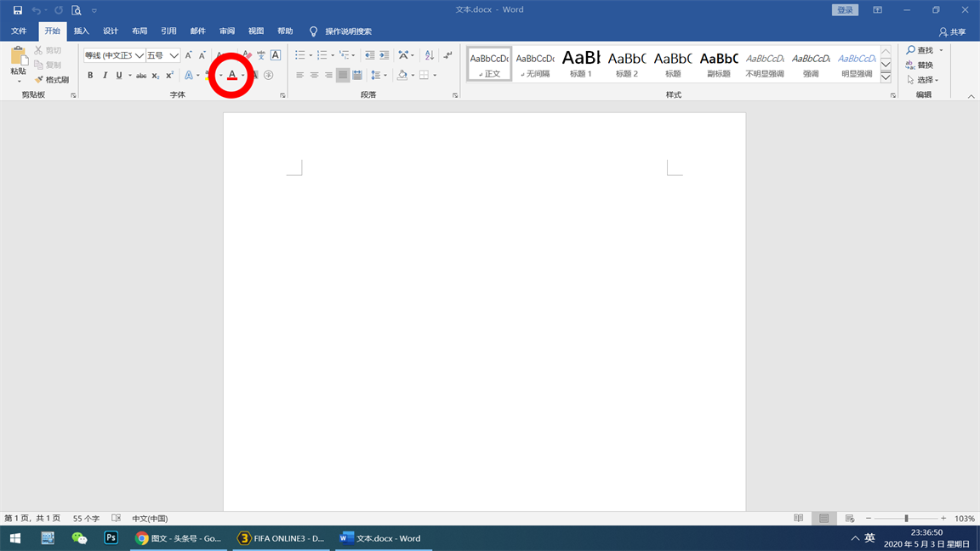Open Photoshop from the Windows taskbar
Image resolution: width=980 pixels, height=551 pixels.
click(111, 538)
